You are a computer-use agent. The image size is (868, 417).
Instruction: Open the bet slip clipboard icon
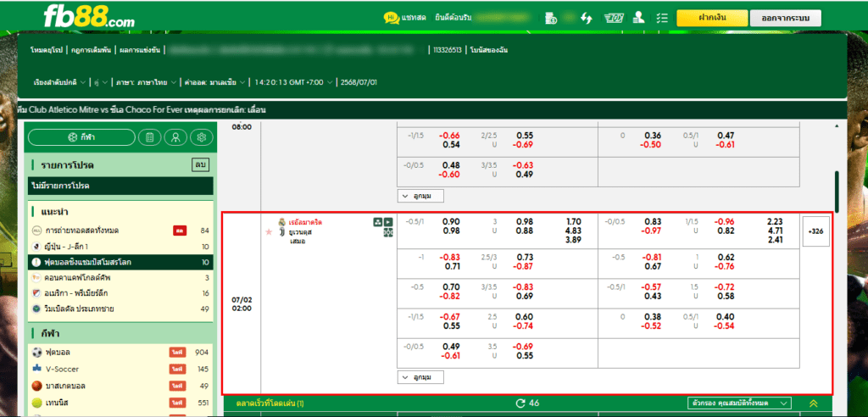click(149, 137)
